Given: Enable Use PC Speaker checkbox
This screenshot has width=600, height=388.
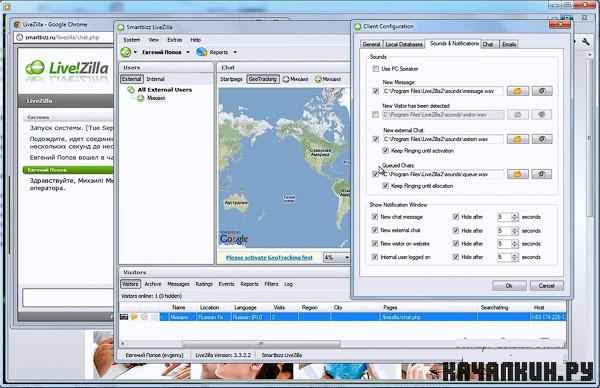Looking at the screenshot, I should click(376, 69).
